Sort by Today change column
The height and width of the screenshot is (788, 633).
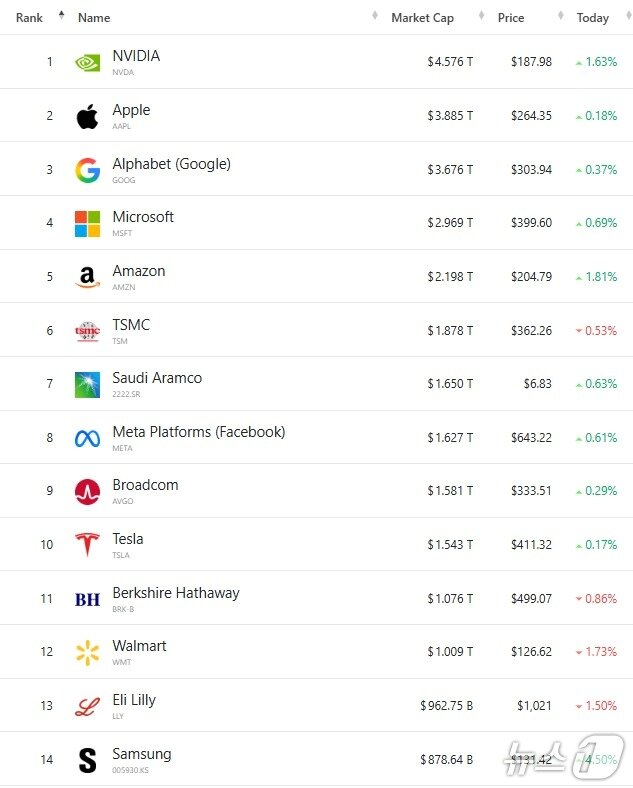(592, 17)
